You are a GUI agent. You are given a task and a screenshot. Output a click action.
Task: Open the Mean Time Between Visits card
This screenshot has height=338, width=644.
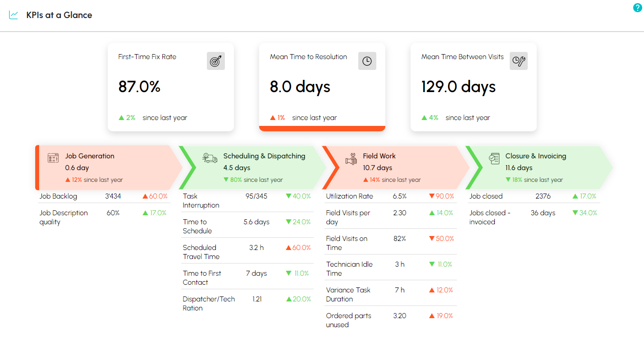474,87
